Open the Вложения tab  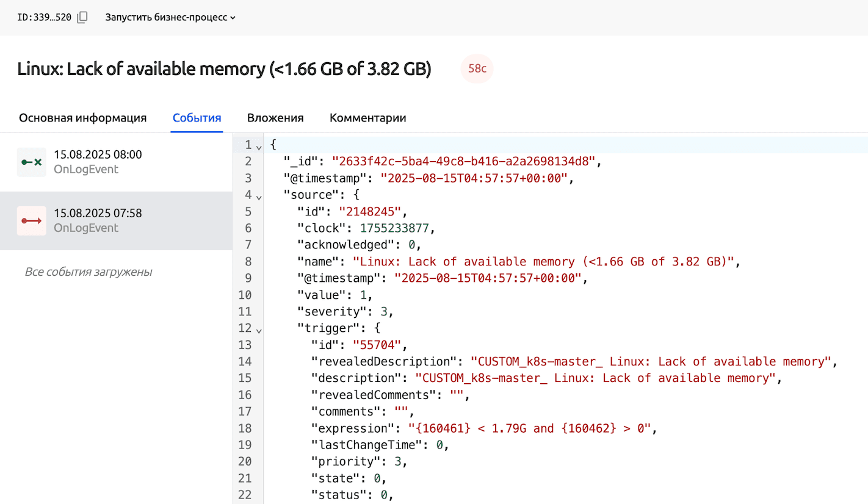pos(275,118)
